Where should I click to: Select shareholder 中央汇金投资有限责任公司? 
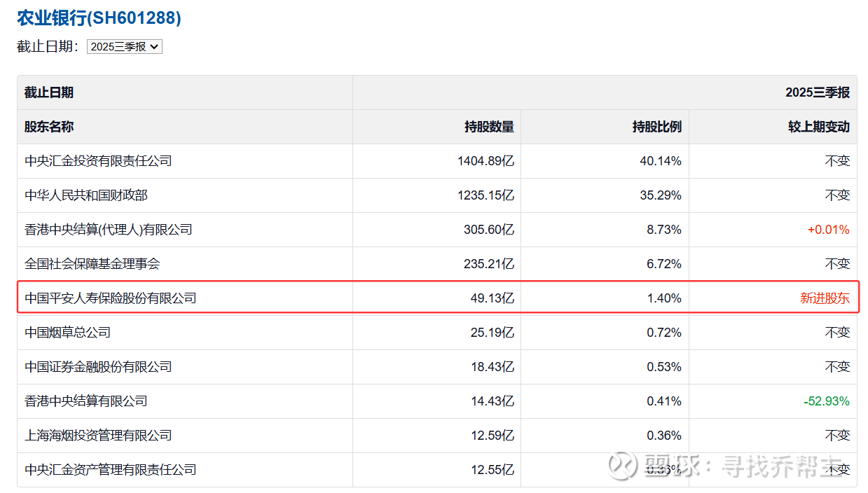point(98,161)
